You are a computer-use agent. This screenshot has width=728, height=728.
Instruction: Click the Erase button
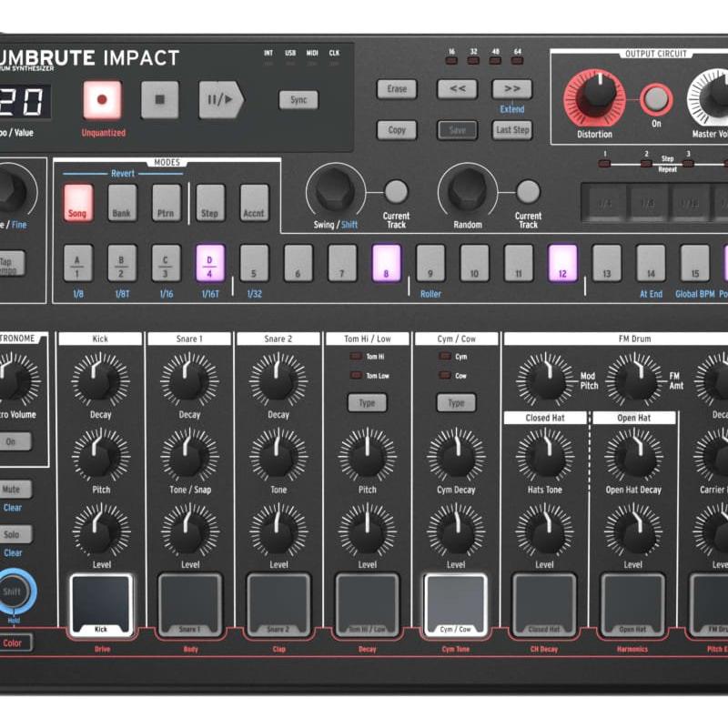coord(397,88)
